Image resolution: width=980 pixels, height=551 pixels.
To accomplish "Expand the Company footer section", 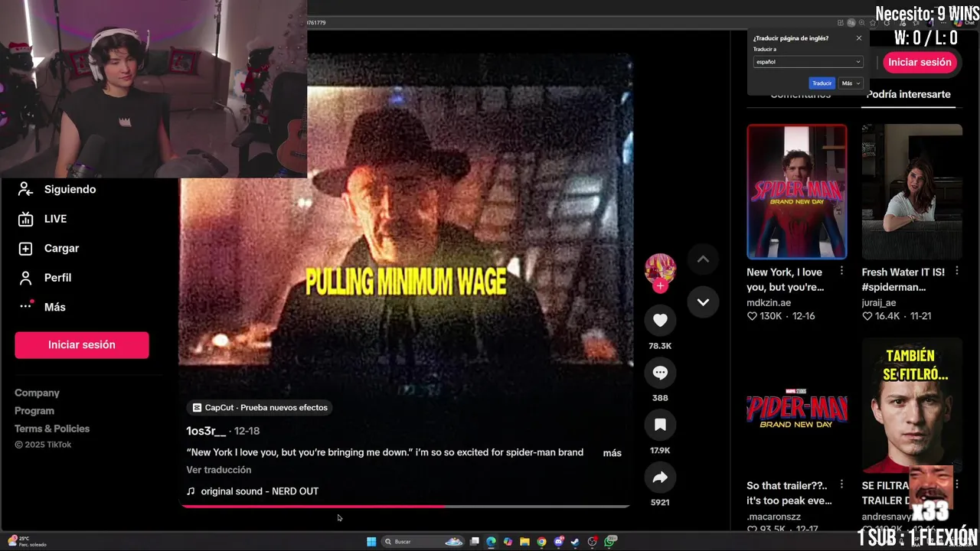I will [37, 393].
